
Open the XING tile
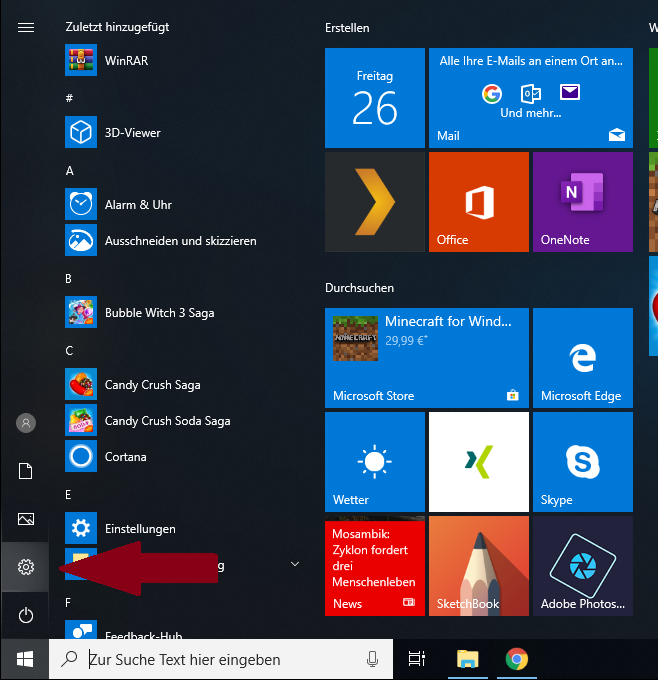478,462
